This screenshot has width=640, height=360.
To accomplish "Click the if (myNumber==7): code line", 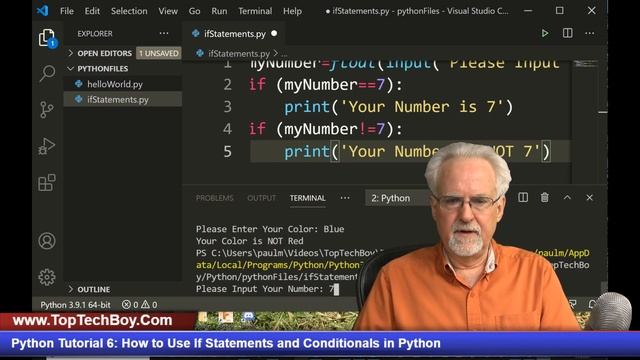I will 325,84.
